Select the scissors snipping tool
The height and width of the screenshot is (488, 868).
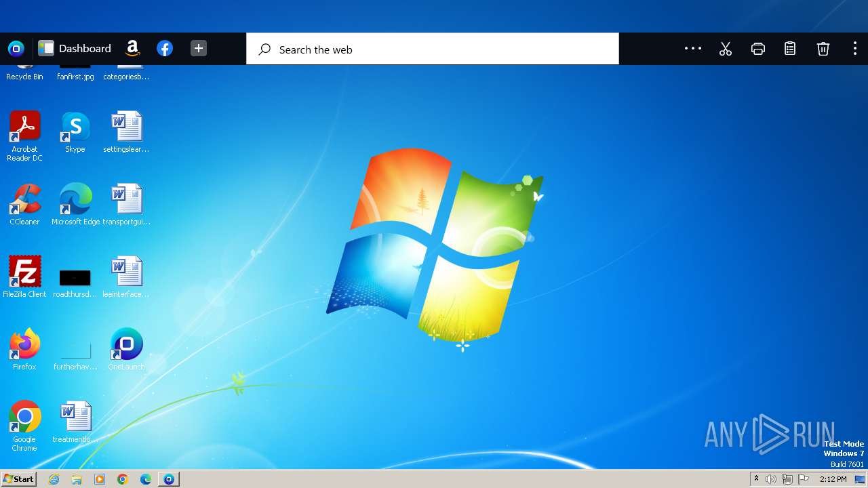[x=726, y=49]
